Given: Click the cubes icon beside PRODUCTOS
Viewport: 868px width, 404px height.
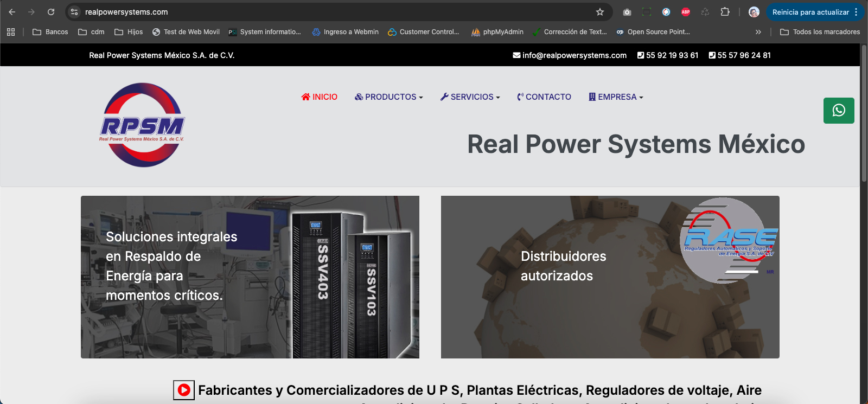Looking at the screenshot, I should click(x=359, y=97).
